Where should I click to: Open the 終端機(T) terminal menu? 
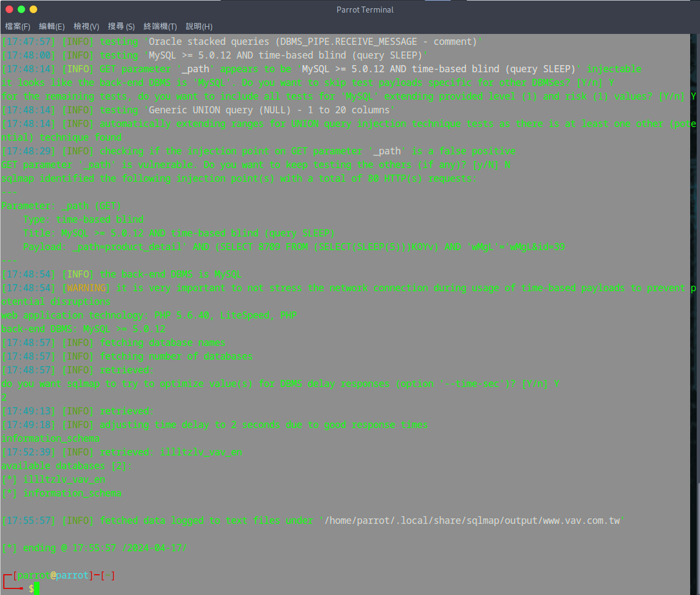coord(160,26)
